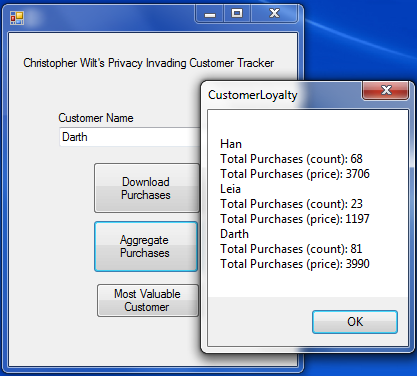Click 'Total Purchases (price): 1197' line
This screenshot has width=417, height=376.
(x=295, y=219)
